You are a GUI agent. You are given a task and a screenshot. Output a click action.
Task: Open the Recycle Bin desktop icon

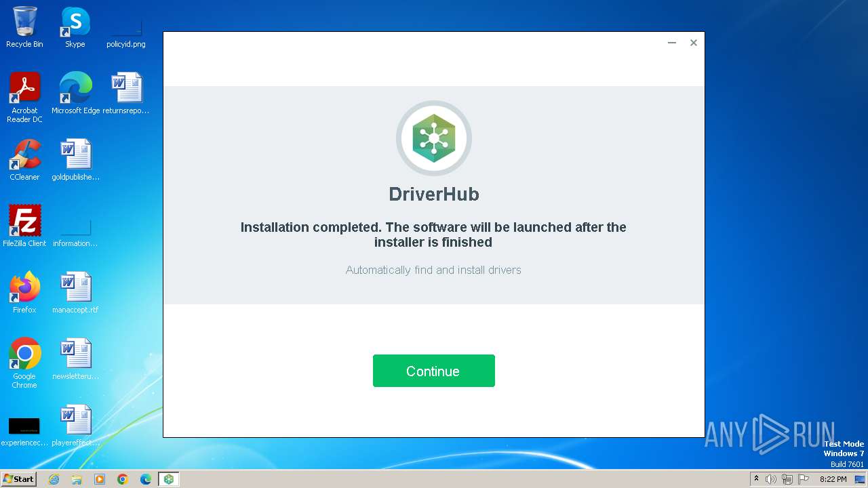click(x=24, y=27)
